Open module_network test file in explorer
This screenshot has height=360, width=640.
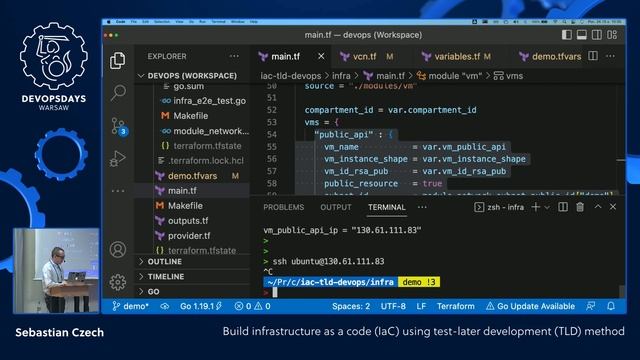click(x=211, y=131)
